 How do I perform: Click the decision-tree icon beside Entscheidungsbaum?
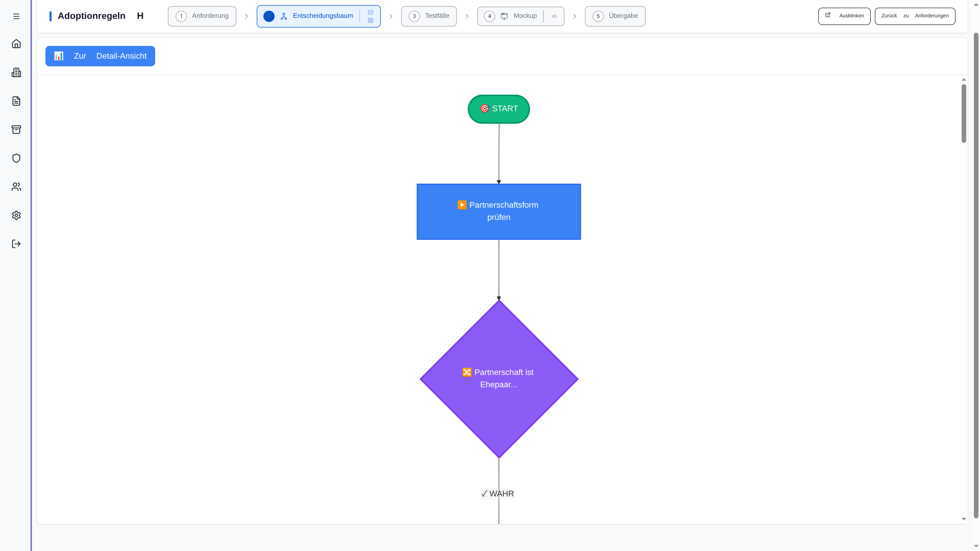(284, 16)
